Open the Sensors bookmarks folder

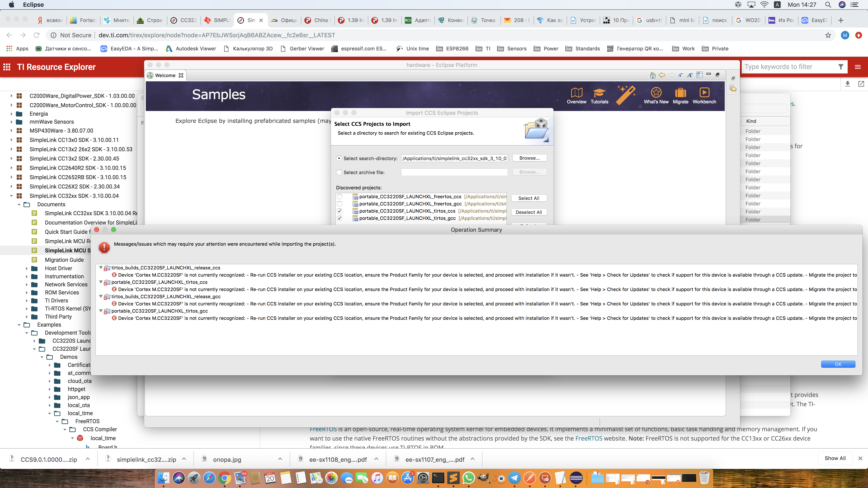512,49
